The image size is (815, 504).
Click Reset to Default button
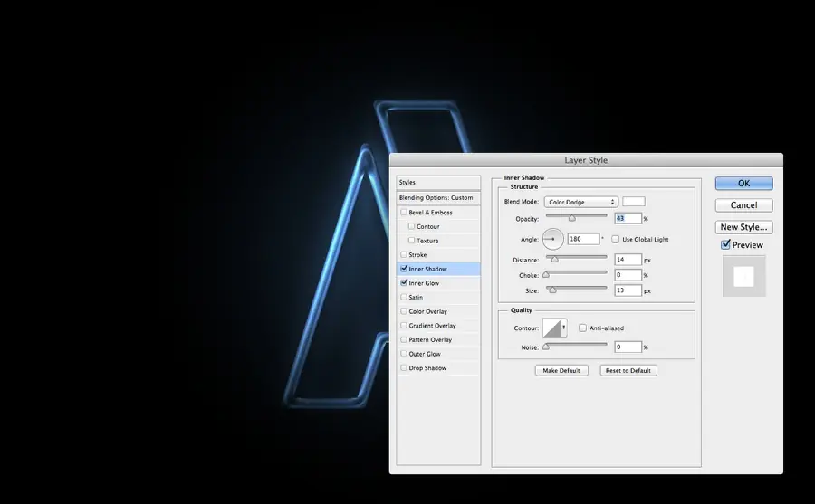tap(628, 370)
